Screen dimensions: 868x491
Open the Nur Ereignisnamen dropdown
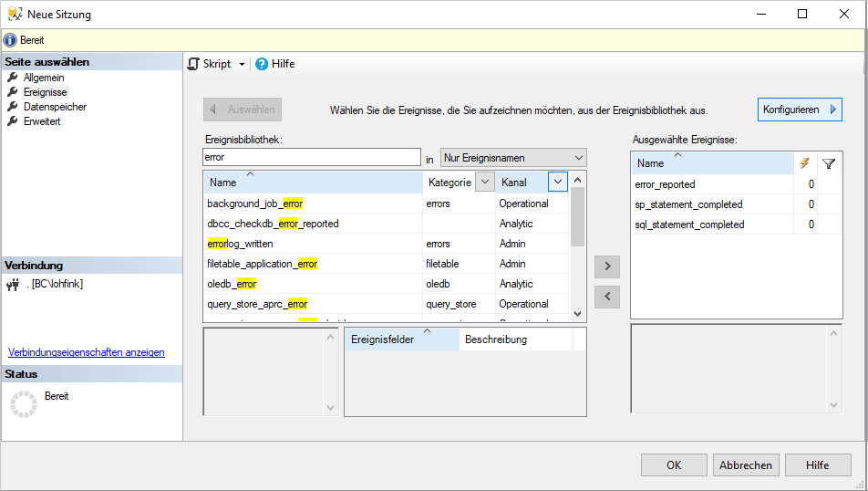(x=513, y=157)
